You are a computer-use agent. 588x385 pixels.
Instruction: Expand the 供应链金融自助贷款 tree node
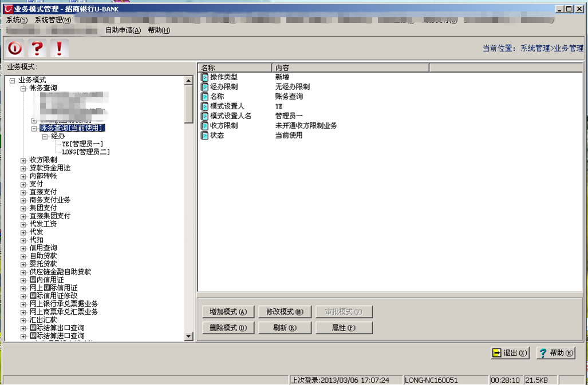click(x=23, y=272)
